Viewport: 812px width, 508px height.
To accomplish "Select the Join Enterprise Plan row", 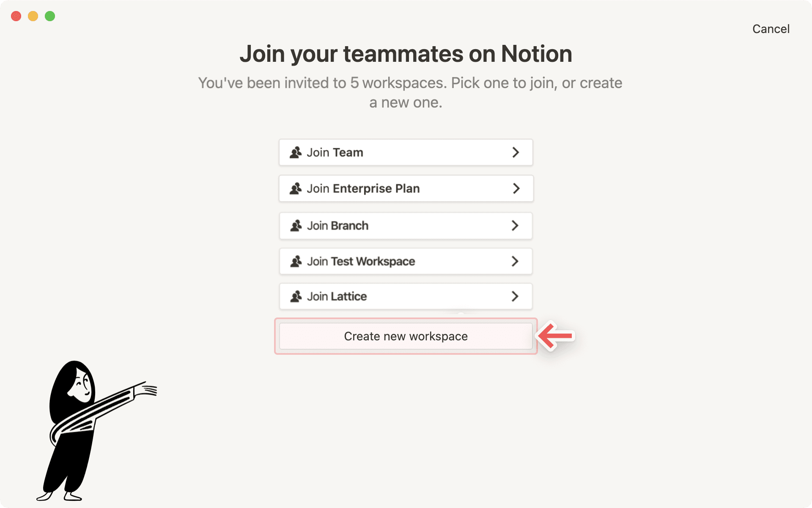I will click(x=406, y=188).
